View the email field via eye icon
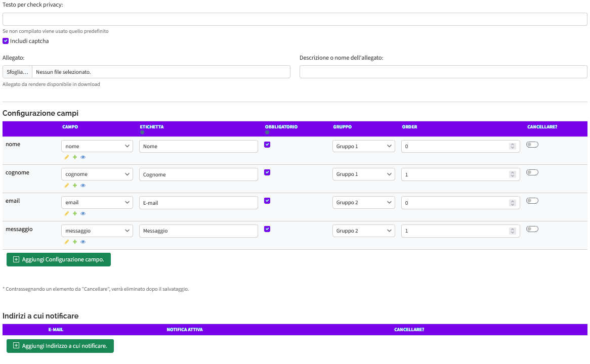 coord(83,213)
